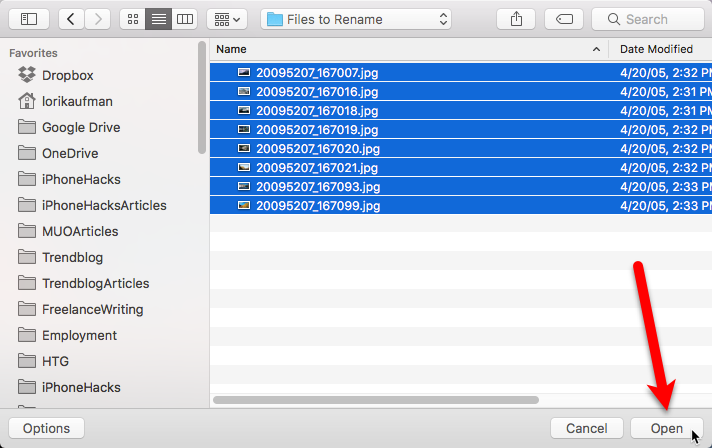Switch to list view
The height and width of the screenshot is (448, 712).
click(x=159, y=19)
